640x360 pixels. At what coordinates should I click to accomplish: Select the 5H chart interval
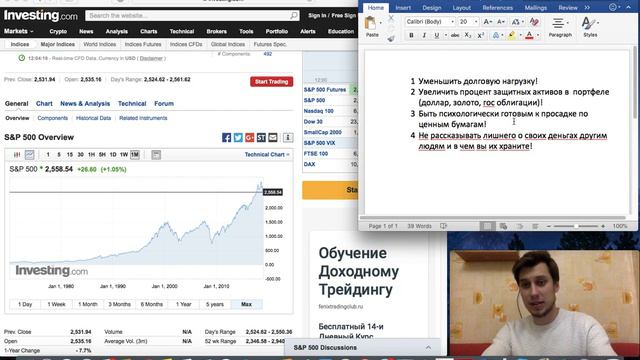(102, 155)
